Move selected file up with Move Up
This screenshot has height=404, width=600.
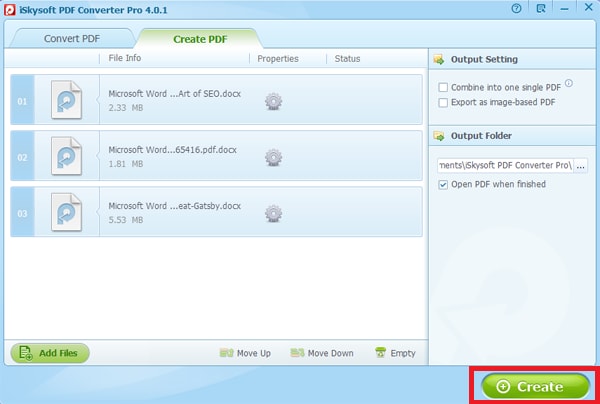245,353
